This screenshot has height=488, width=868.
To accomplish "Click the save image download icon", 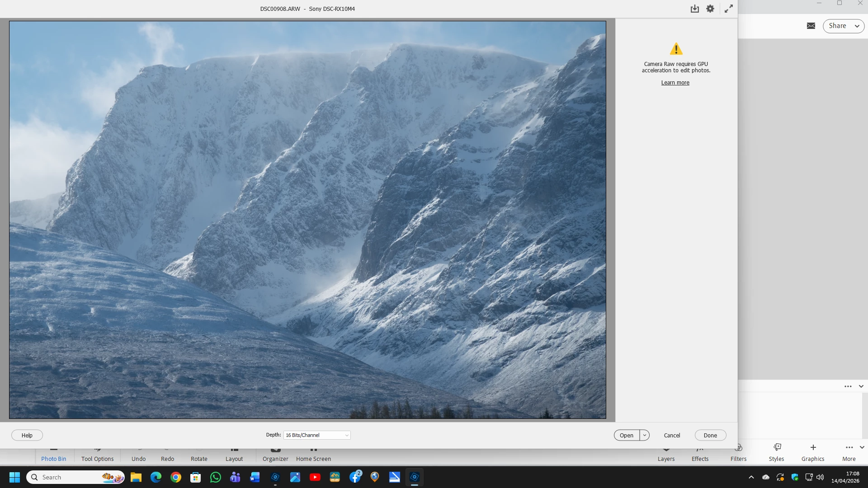I will tap(695, 9).
